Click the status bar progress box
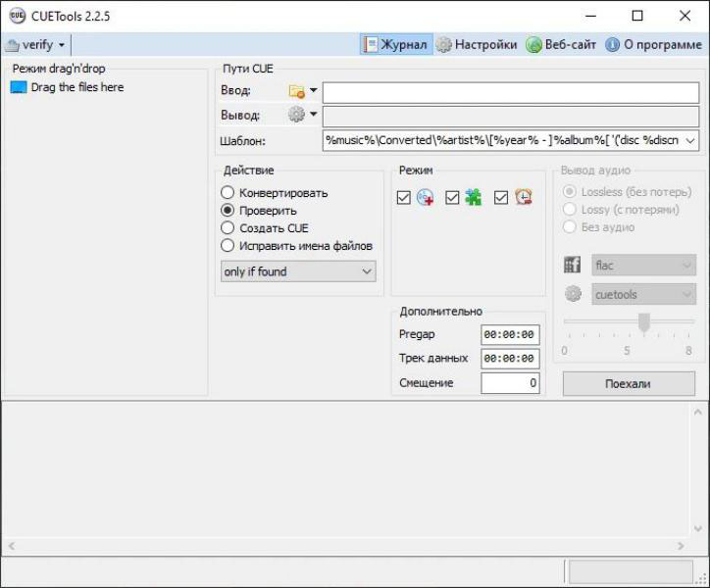This screenshot has height=588, width=710. pyautogui.click(x=631, y=571)
